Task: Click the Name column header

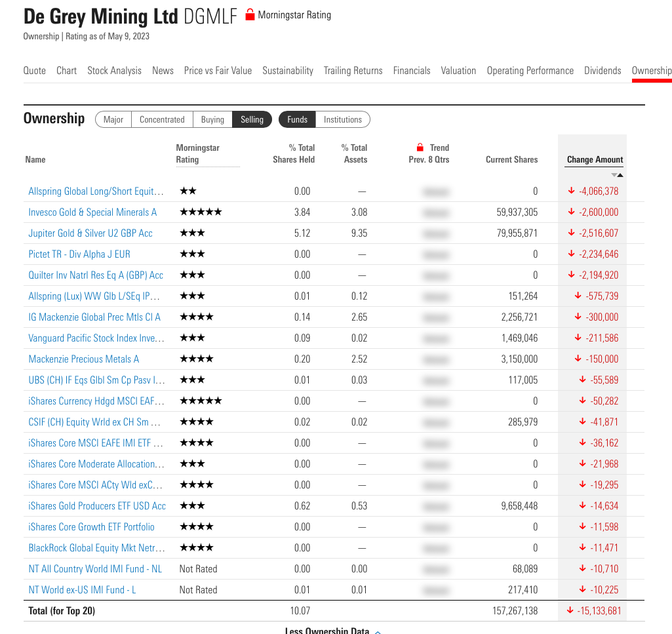Action: pos(35,159)
